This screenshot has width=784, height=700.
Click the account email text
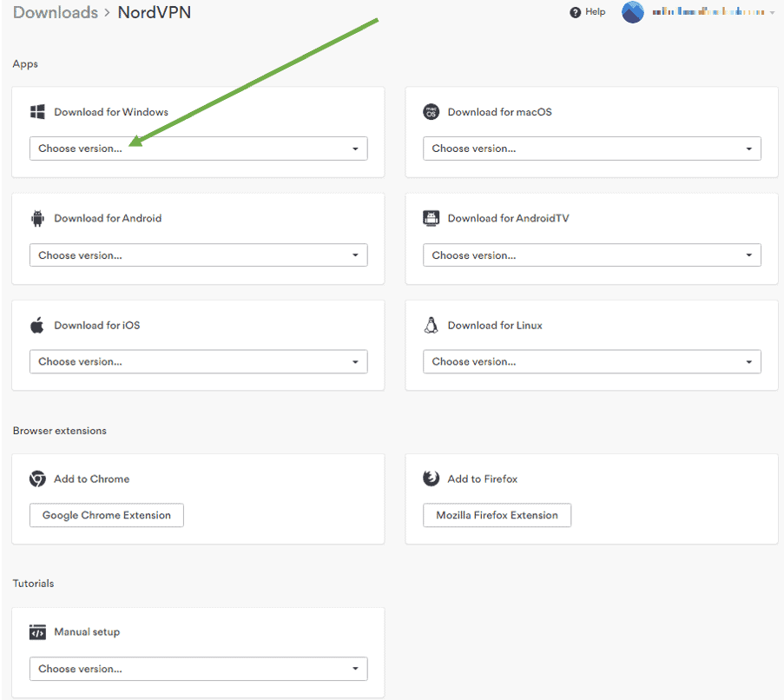click(708, 11)
